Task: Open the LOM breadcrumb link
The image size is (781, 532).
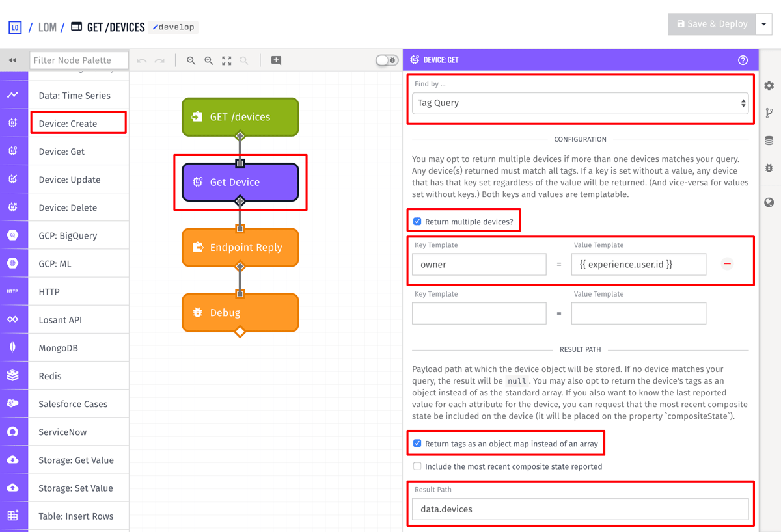Action: pyautogui.click(x=48, y=27)
